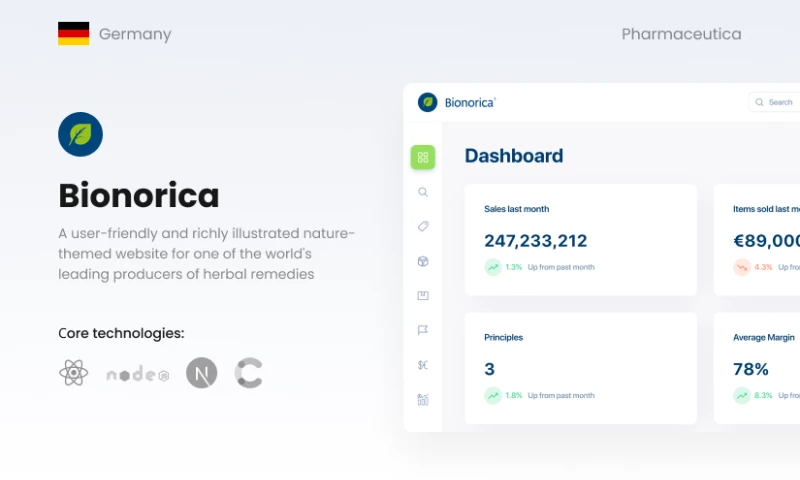Select the tag icon in the sidebar
This screenshot has width=800, height=480.
pyautogui.click(x=423, y=226)
